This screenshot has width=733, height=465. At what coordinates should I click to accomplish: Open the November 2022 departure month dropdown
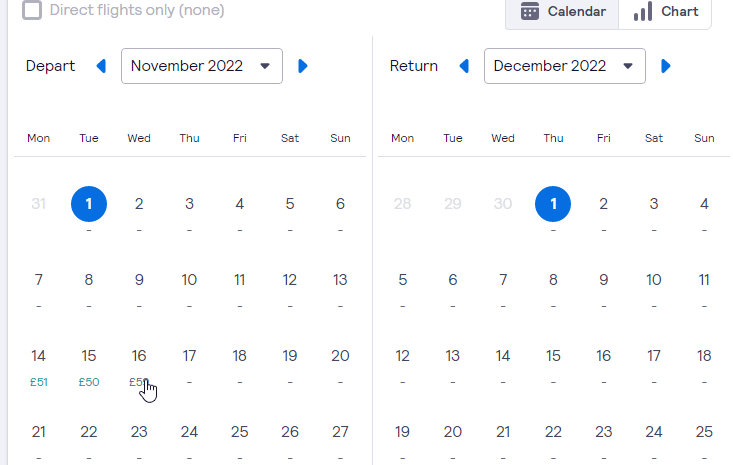point(202,66)
